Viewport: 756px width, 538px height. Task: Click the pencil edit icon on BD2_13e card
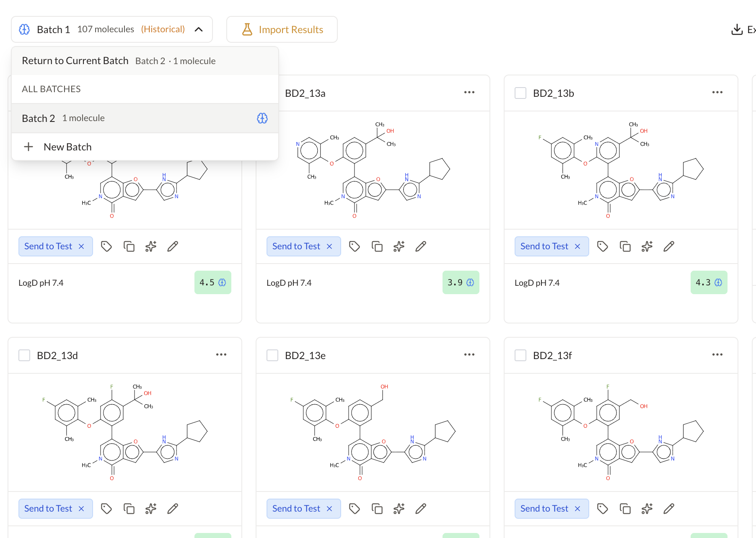pyautogui.click(x=421, y=509)
